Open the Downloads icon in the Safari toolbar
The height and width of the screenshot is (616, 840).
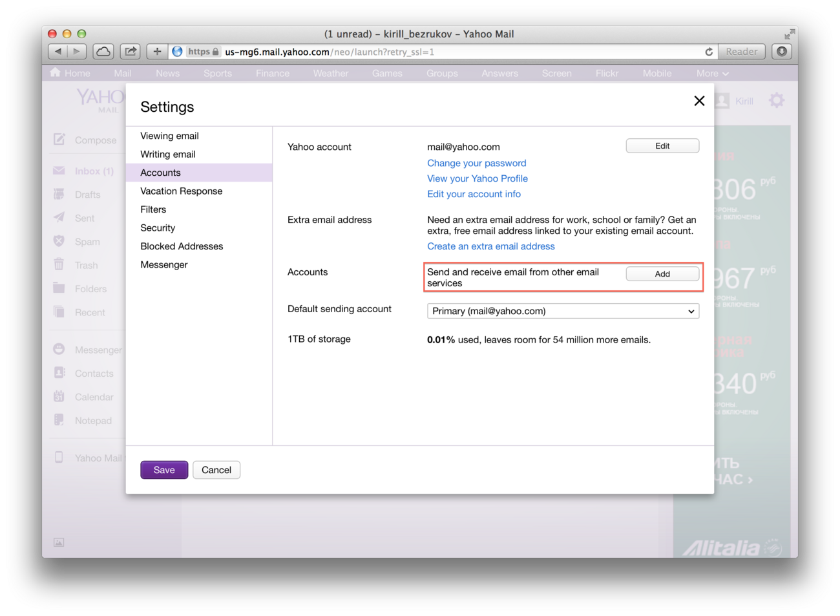[782, 52]
